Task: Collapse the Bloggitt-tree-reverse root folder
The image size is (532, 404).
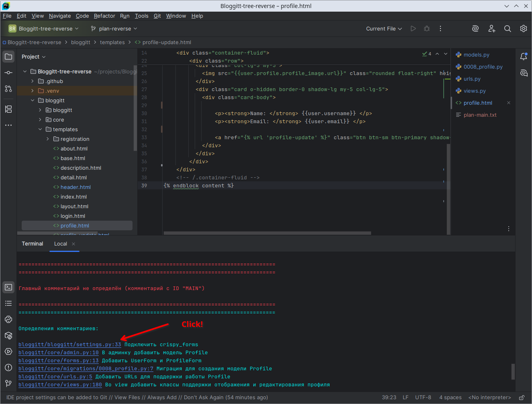Action: point(25,71)
